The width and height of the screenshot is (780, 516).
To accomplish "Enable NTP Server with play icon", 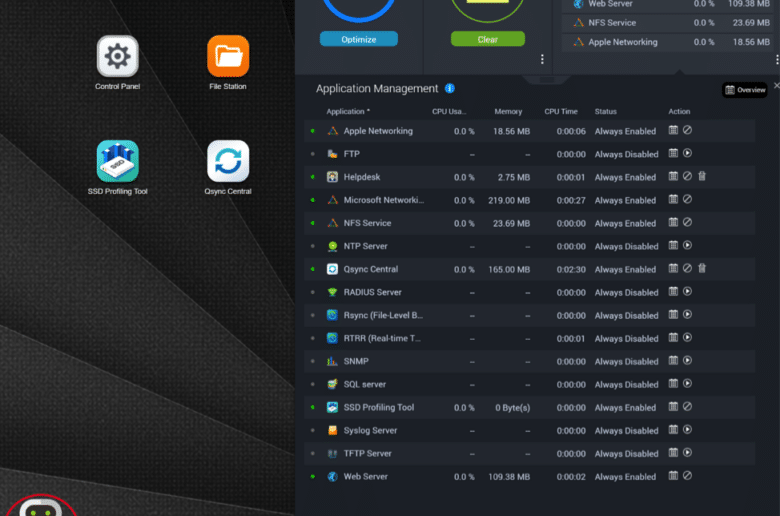I will pos(687,245).
